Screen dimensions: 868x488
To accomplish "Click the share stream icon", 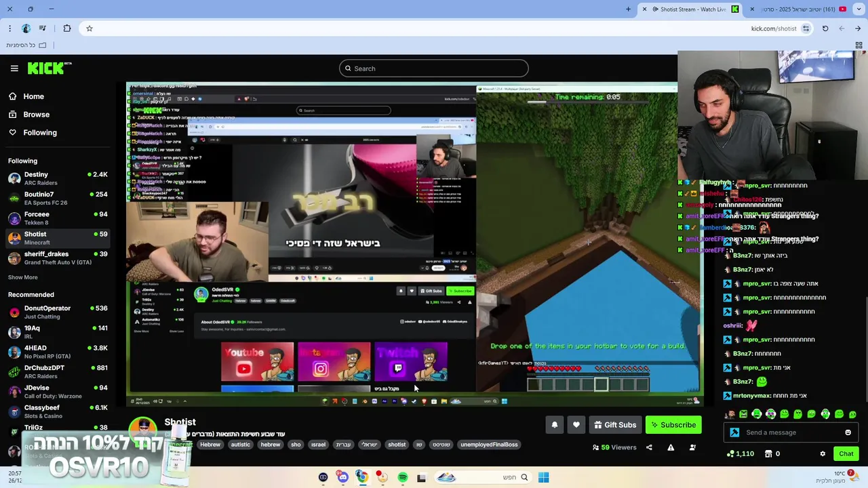I will (649, 447).
